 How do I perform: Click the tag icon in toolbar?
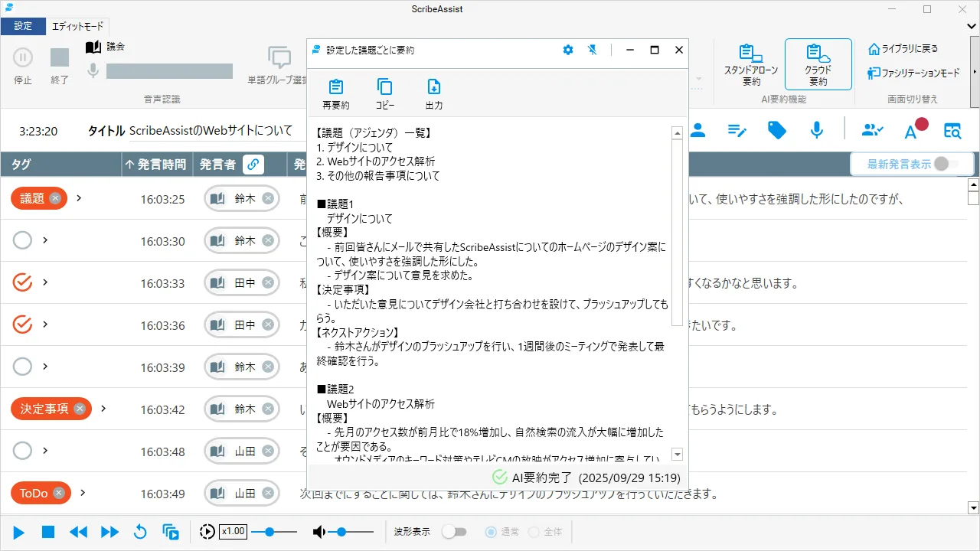coord(777,130)
